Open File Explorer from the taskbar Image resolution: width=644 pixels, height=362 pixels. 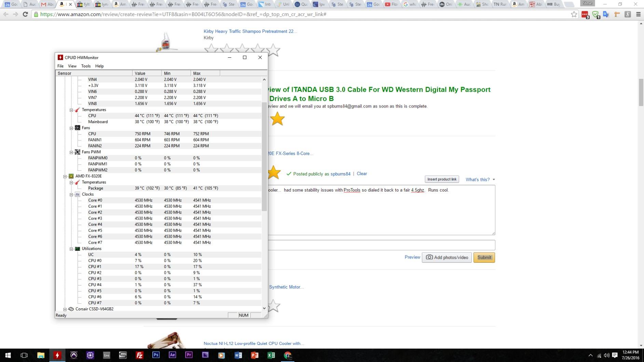(x=41, y=355)
